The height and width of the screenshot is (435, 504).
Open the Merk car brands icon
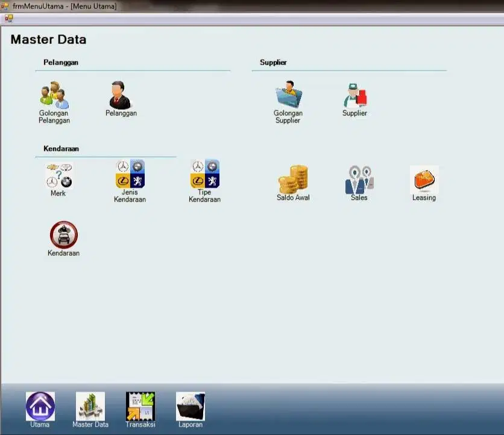click(58, 176)
